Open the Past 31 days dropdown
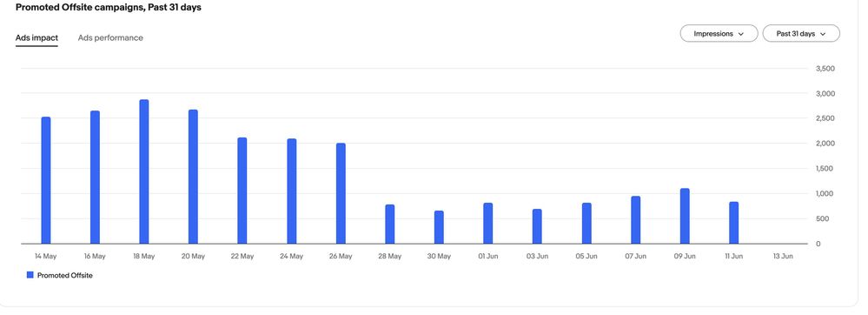The height and width of the screenshot is (315, 868). (x=801, y=33)
